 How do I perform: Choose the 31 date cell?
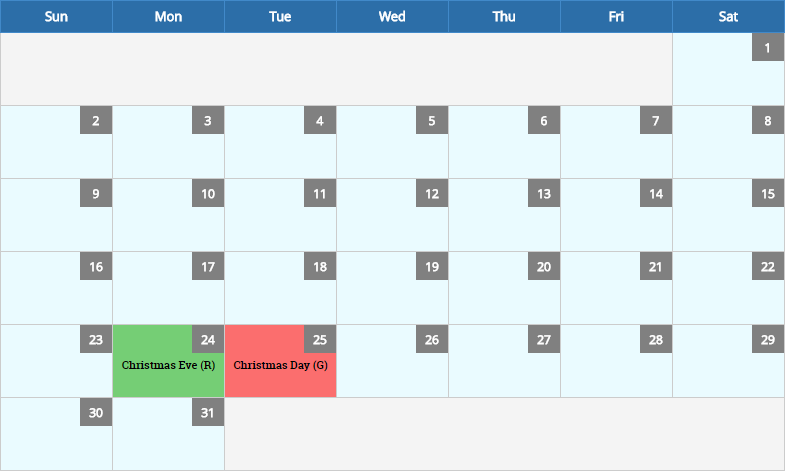point(168,434)
